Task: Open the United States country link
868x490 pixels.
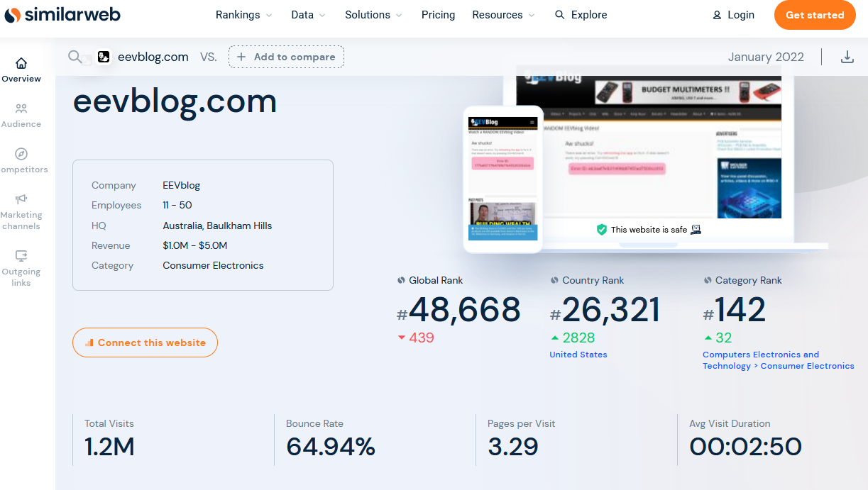Action: click(578, 355)
